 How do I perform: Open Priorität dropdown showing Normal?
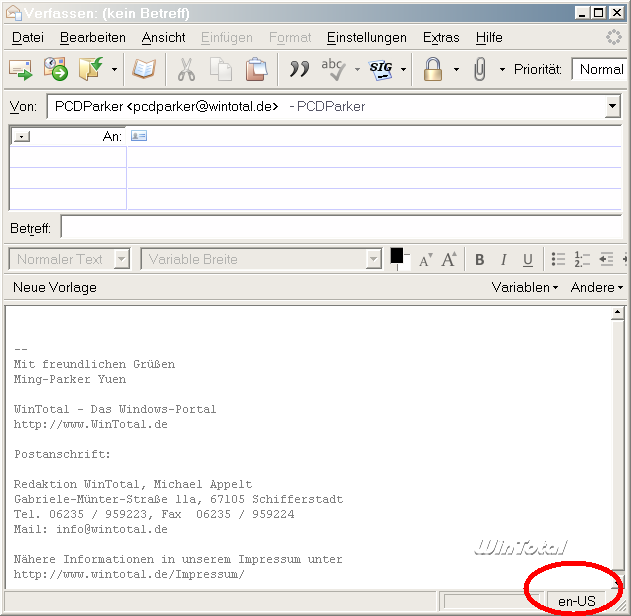click(x=599, y=70)
